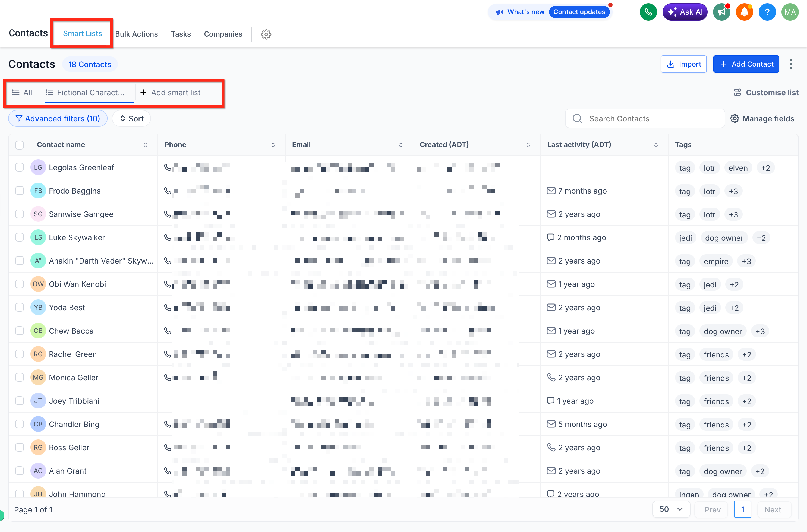Switch to Bulk Actions tab
Image resolution: width=807 pixels, height=532 pixels.
click(x=136, y=34)
